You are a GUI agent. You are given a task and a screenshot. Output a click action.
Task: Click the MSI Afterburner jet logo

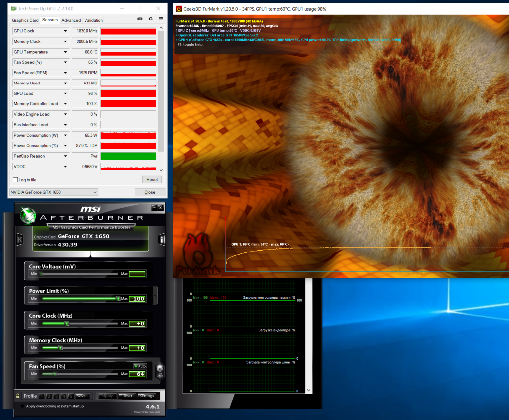(x=28, y=215)
